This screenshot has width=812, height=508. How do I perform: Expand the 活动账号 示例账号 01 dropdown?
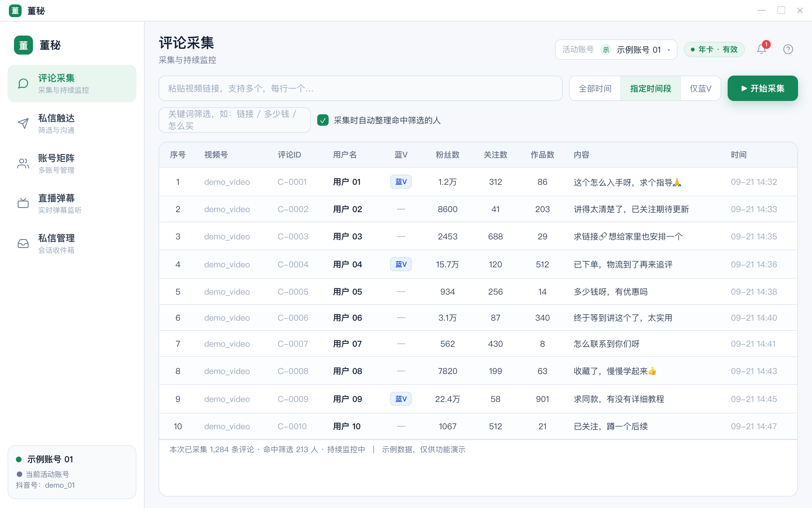616,50
